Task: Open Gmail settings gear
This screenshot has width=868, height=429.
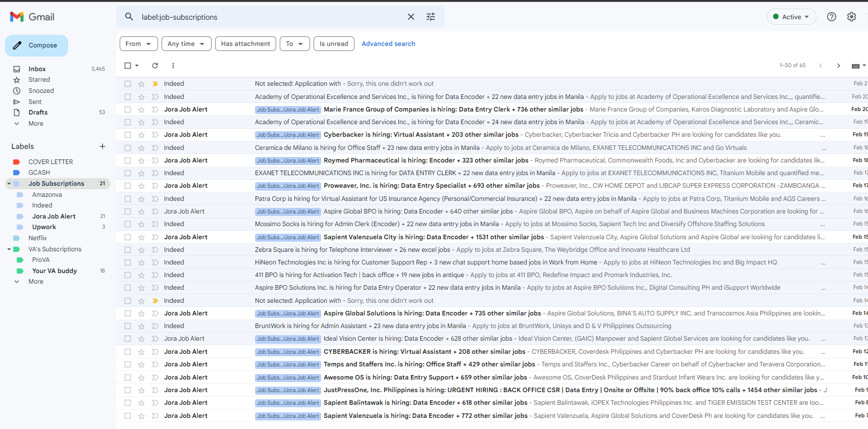Action: pyautogui.click(x=851, y=17)
